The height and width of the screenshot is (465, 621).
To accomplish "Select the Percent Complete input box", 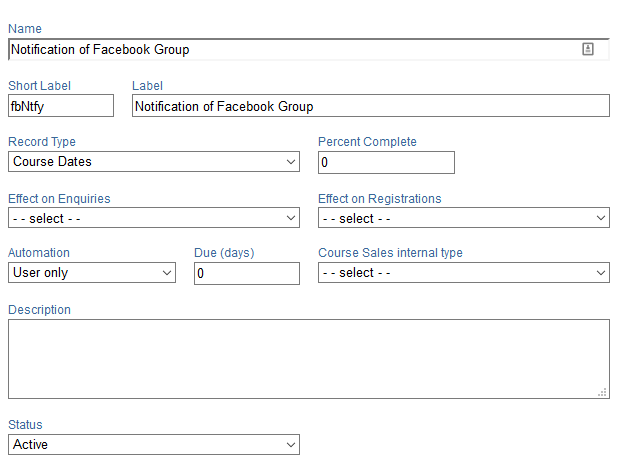I will pos(386,162).
